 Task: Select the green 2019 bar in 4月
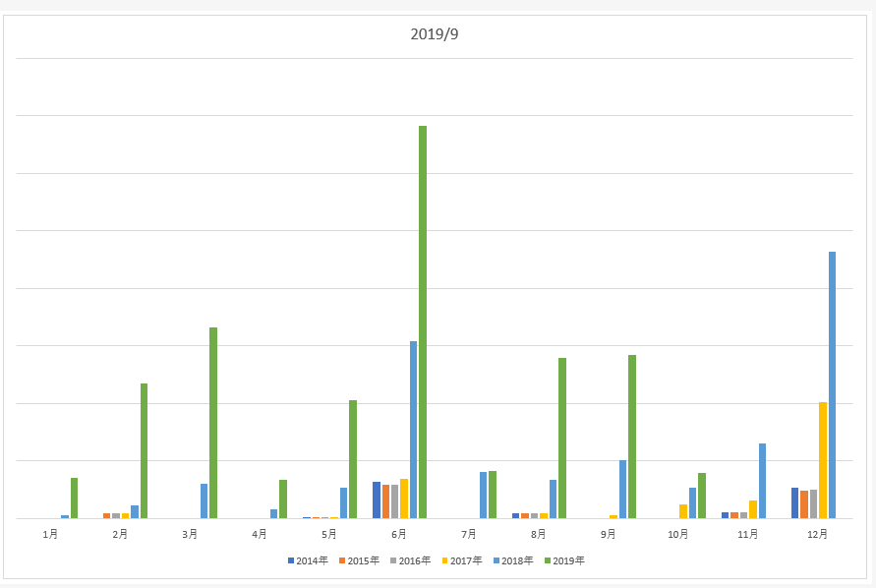(x=283, y=500)
